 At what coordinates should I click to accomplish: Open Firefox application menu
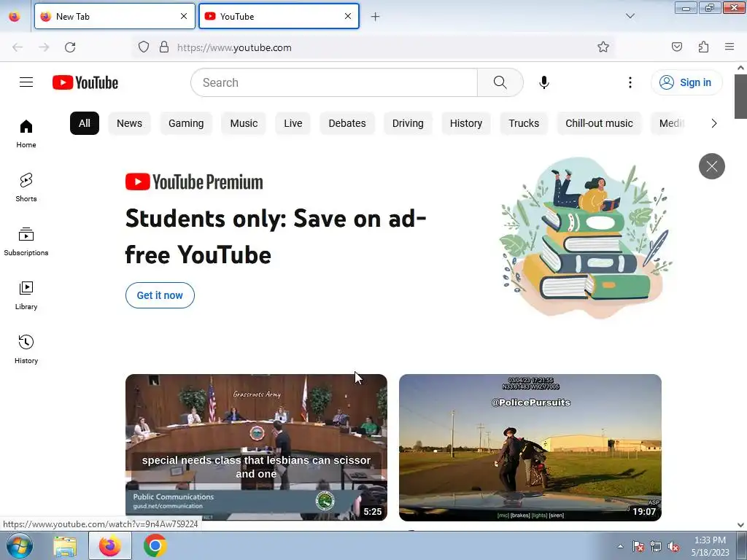(729, 47)
